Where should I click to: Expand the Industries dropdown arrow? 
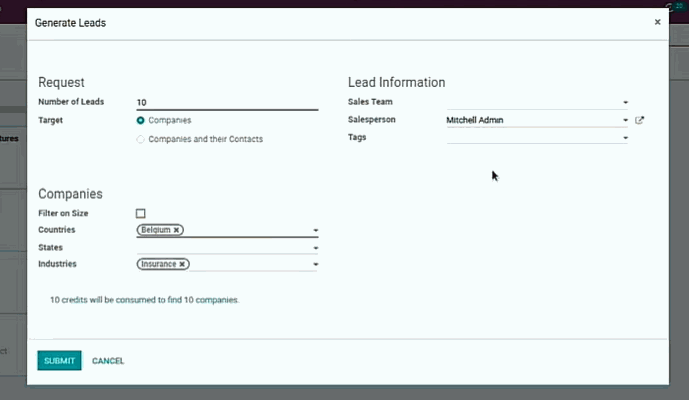click(x=315, y=266)
